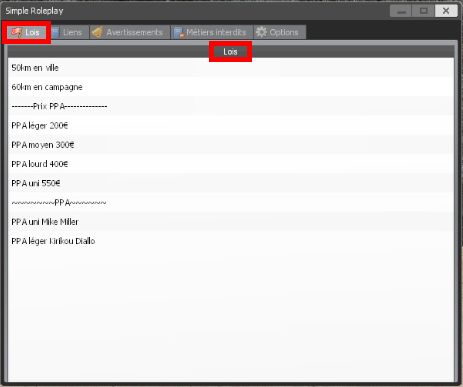Click the red flag Lois icon
Viewport: 463px width, 387px height.
click(x=16, y=32)
